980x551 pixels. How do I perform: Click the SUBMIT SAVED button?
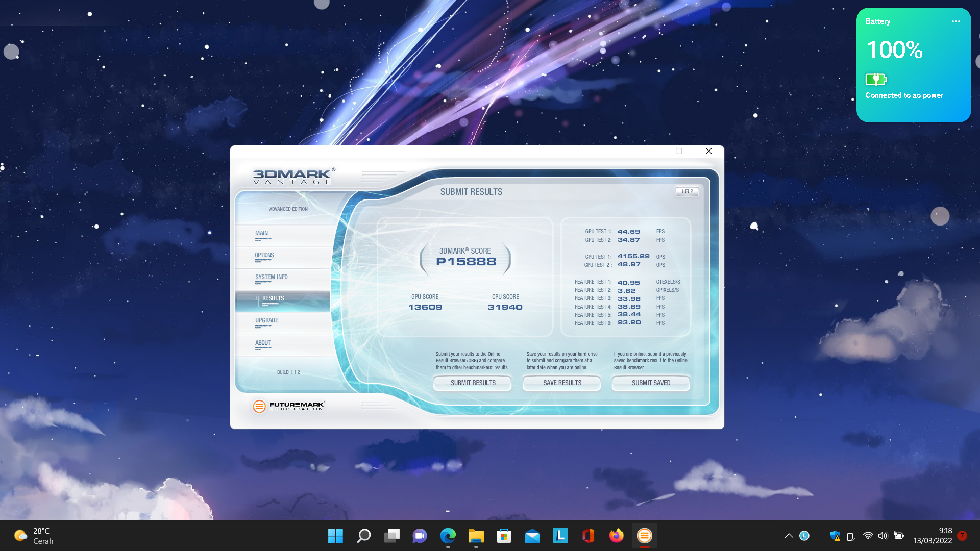(651, 383)
